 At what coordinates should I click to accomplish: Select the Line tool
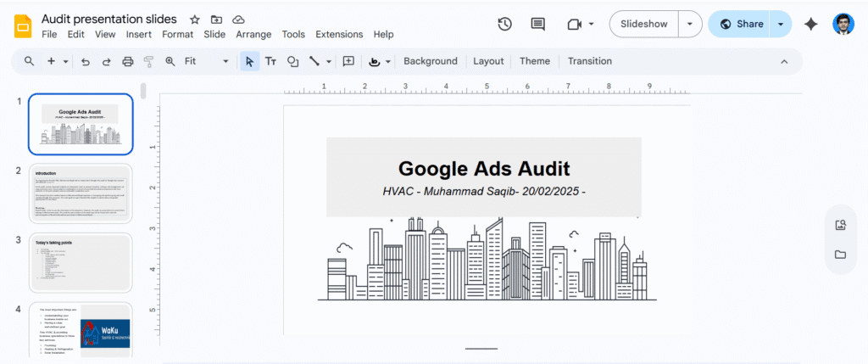[x=314, y=61]
